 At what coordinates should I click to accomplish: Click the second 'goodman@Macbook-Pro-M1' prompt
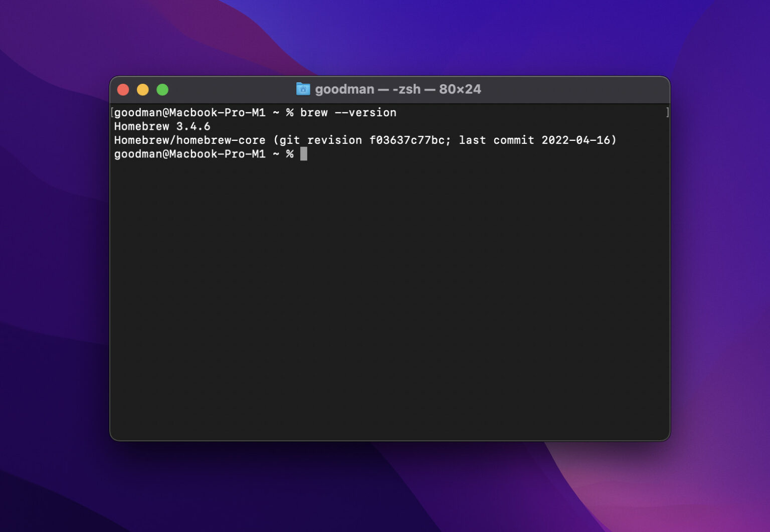tap(190, 154)
